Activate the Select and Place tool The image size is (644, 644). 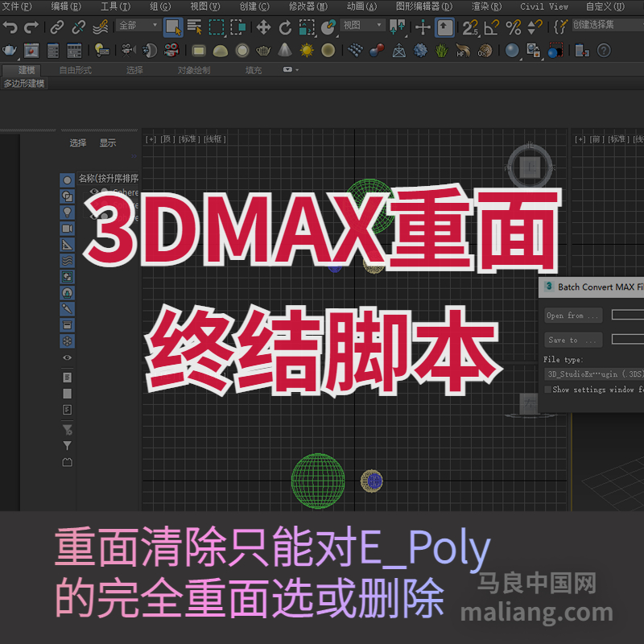pos(328,27)
